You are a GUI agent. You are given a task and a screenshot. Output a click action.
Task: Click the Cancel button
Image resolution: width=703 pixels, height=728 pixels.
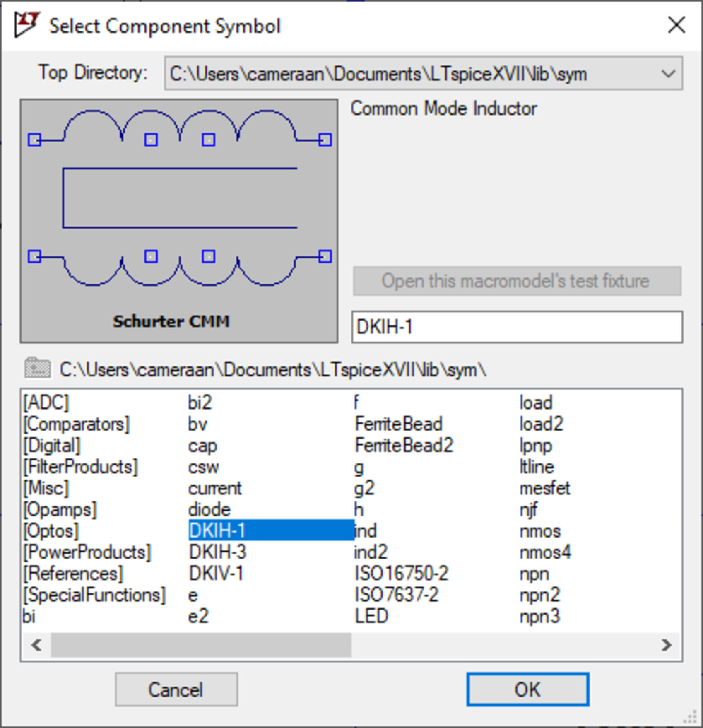click(176, 689)
